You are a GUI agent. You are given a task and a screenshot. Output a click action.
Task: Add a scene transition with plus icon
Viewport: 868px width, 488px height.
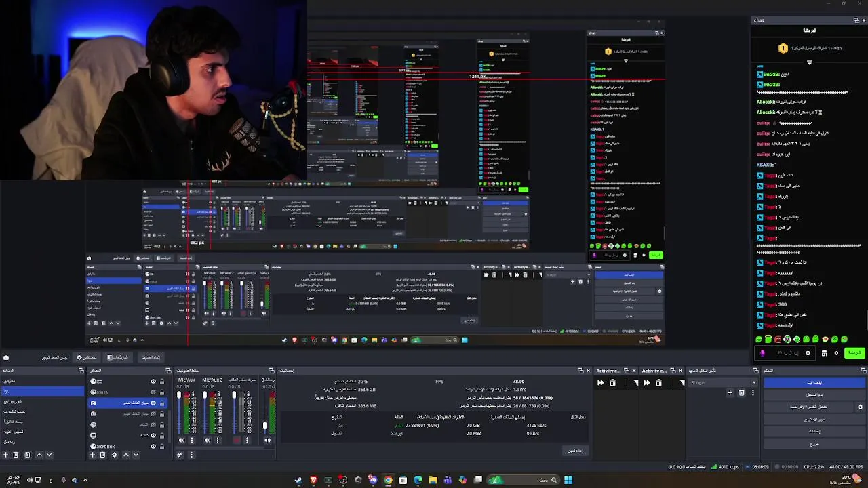[730, 392]
